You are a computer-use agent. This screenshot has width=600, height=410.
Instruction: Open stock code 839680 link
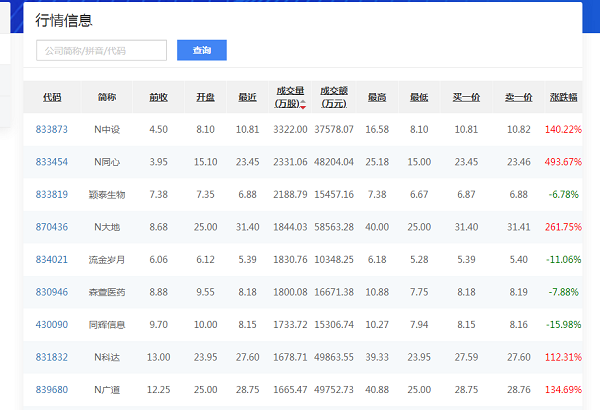tap(52, 389)
